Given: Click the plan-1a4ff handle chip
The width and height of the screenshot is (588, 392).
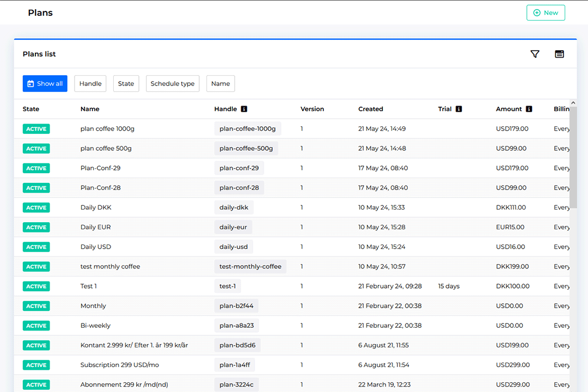Looking at the screenshot, I should tap(235, 365).
